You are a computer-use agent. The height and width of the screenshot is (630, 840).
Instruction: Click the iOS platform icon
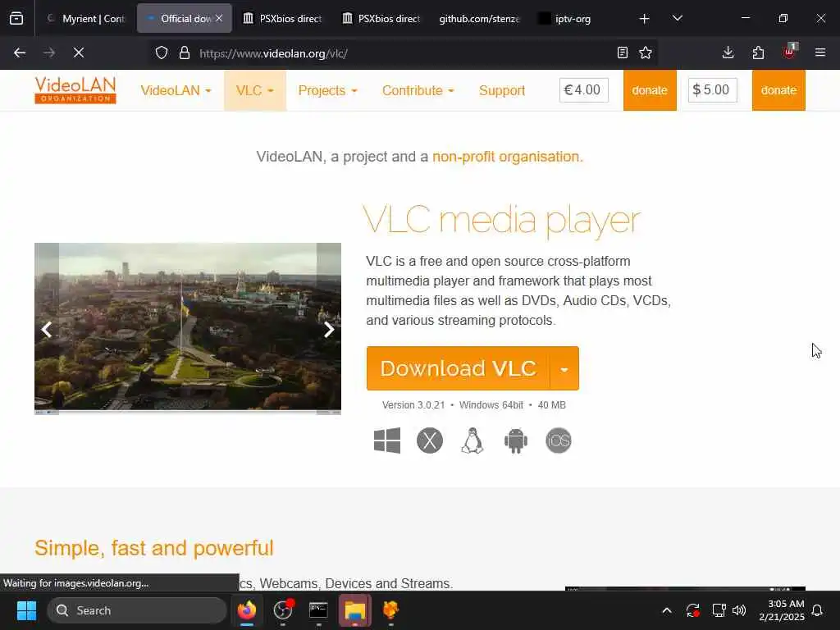click(558, 441)
